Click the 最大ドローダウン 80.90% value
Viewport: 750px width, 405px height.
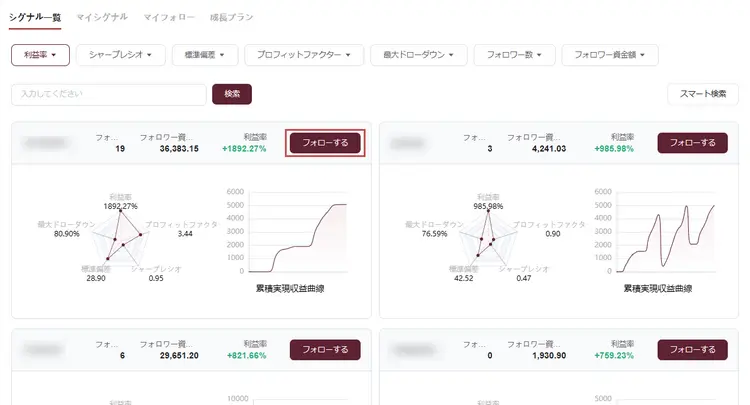pyautogui.click(x=66, y=234)
